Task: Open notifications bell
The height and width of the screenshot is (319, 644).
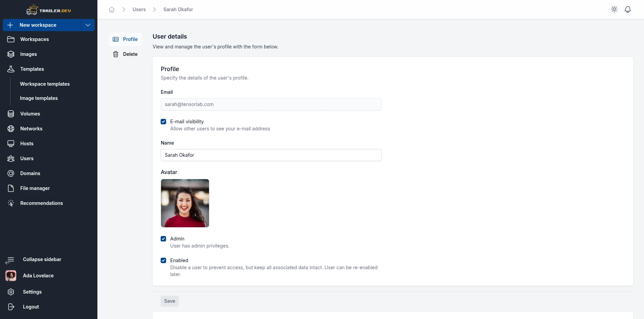Action: click(628, 9)
